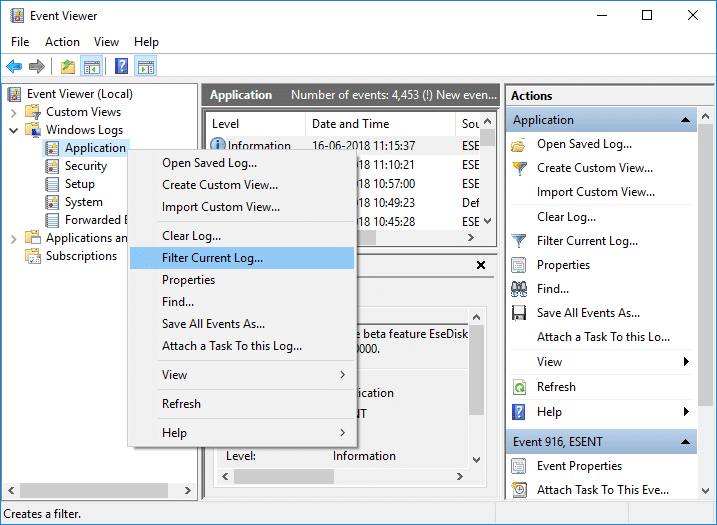Sort events by Level column header
This screenshot has width=717, height=525.
255,124
